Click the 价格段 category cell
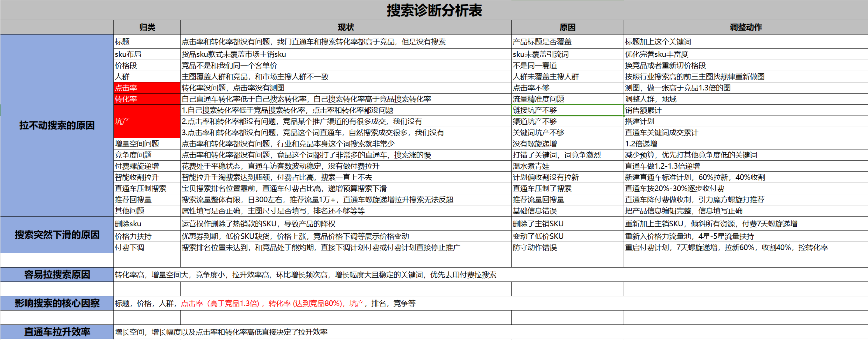 [x=147, y=65]
